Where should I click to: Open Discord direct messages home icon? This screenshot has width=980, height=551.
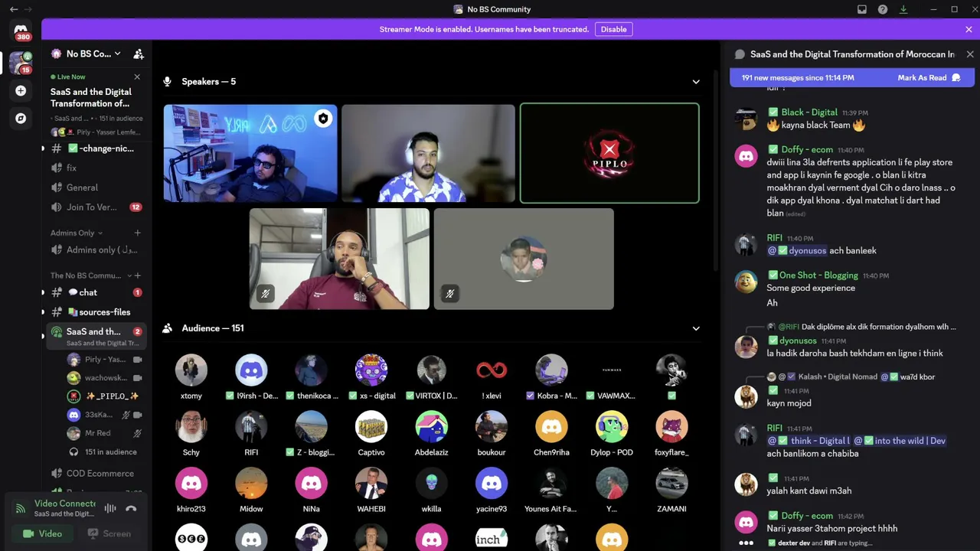tap(21, 31)
